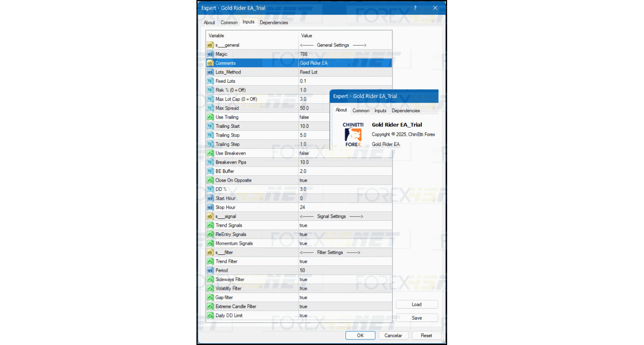Switch to the Common tab
The height and width of the screenshot is (345, 644).
click(229, 23)
